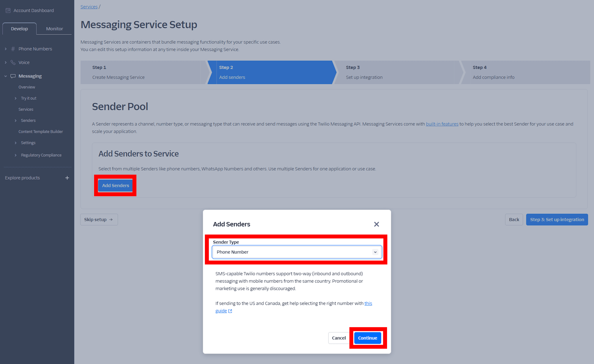Click the Phone Numbers sidebar icon
The height and width of the screenshot is (364, 594).
[x=12, y=49]
